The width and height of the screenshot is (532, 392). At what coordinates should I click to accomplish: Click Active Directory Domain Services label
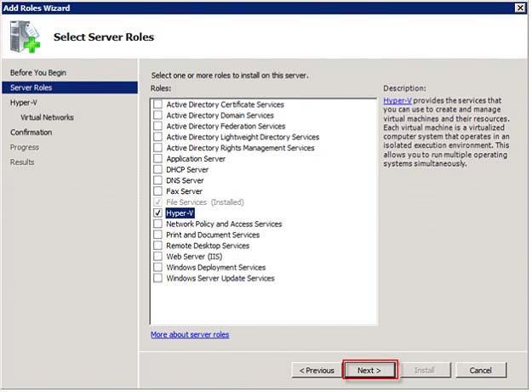(x=220, y=115)
